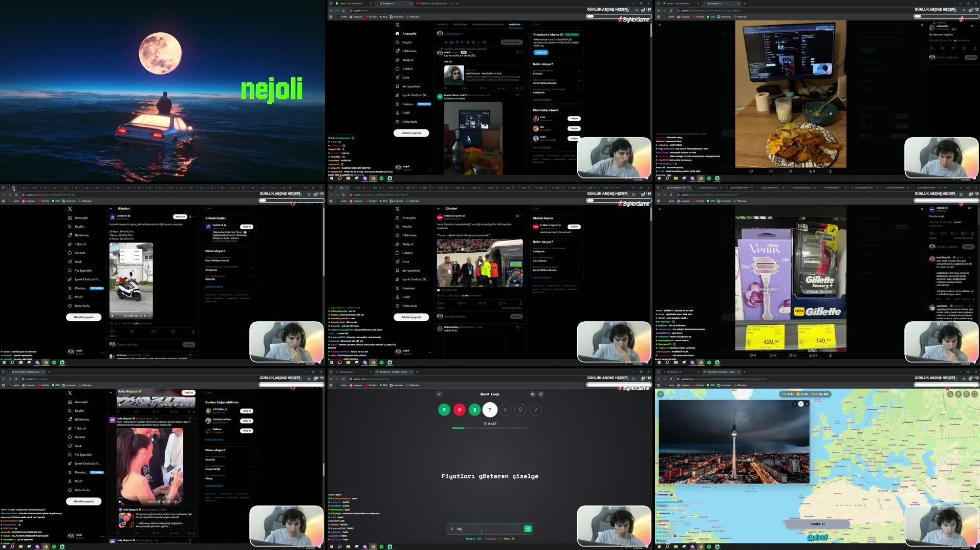980x550 pixels.
Task: Open Yer İşaretleri in the Anasayfa X window
Action: click(407, 86)
